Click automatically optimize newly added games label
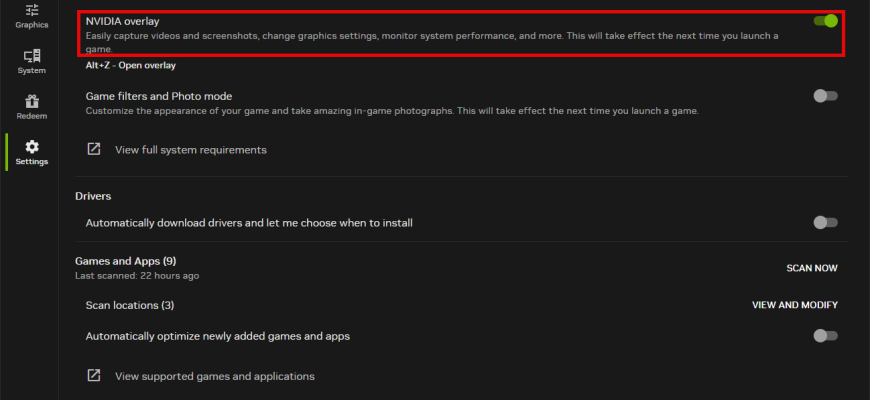870x400 pixels. pyautogui.click(x=218, y=336)
